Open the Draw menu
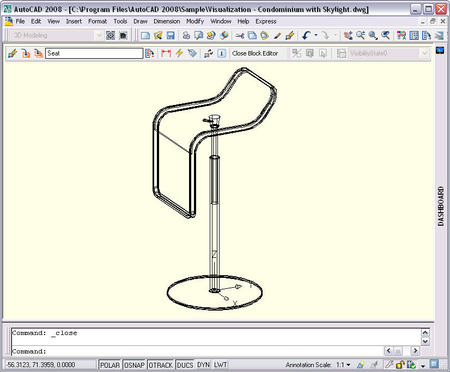The image size is (450, 372). [140, 21]
